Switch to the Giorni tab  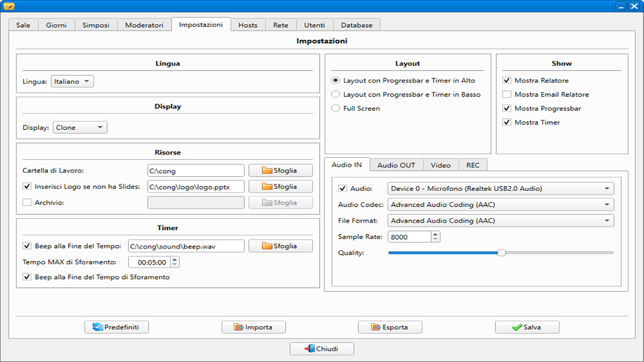(x=56, y=25)
